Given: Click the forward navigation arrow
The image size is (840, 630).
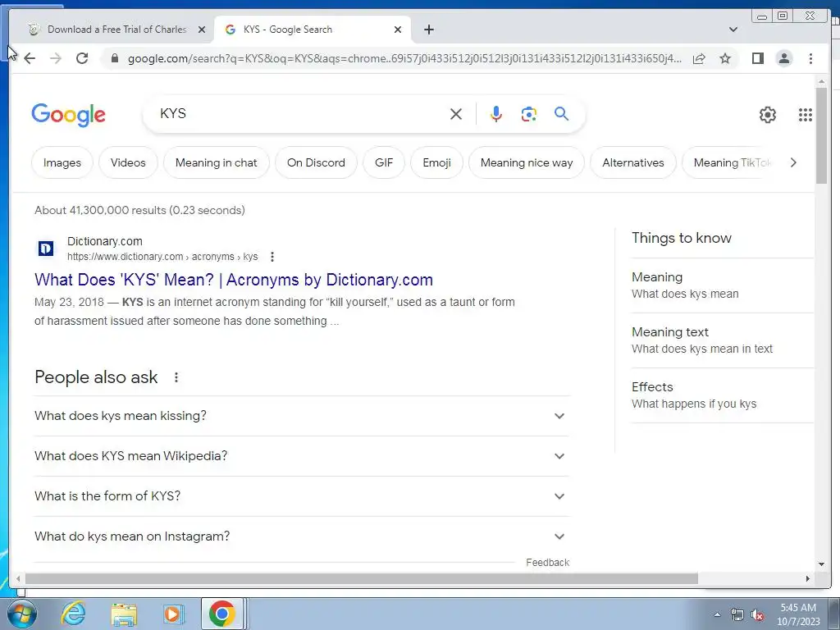Looking at the screenshot, I should point(56,58).
